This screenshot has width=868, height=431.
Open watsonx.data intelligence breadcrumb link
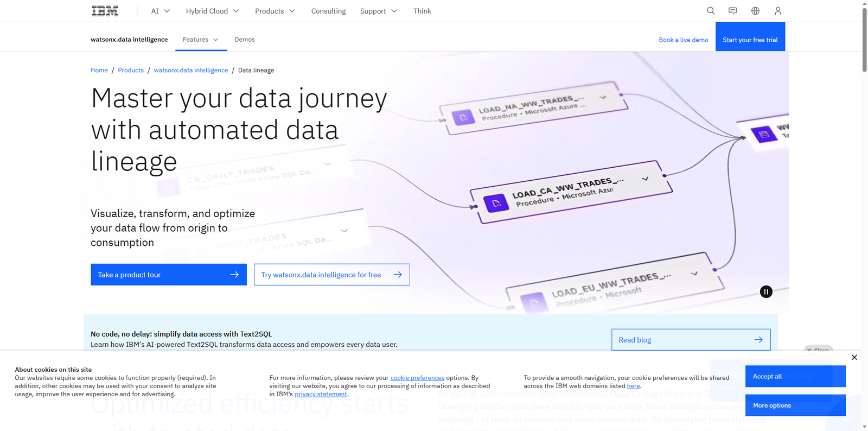point(191,71)
